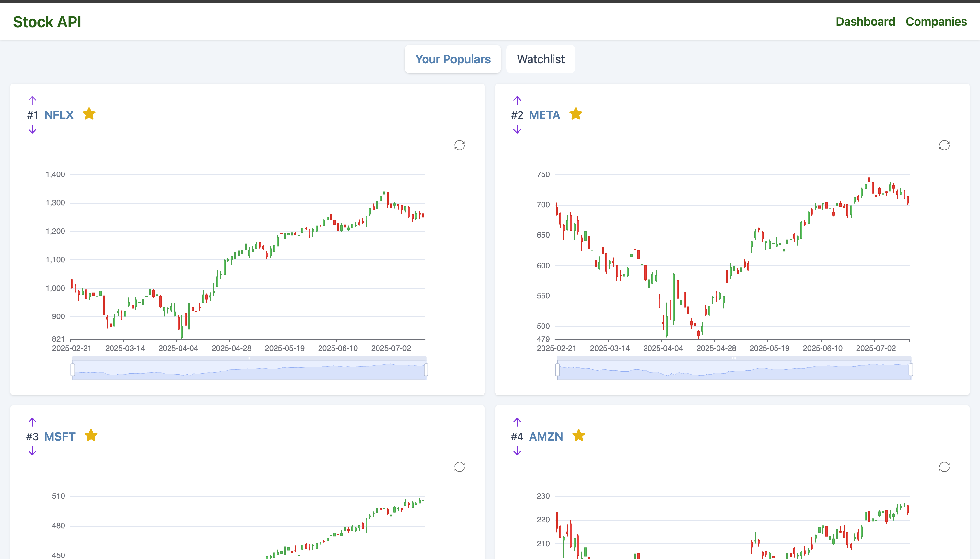Click MSFT chart 510 price label
Image resolution: width=980 pixels, height=559 pixels.
tap(58, 496)
